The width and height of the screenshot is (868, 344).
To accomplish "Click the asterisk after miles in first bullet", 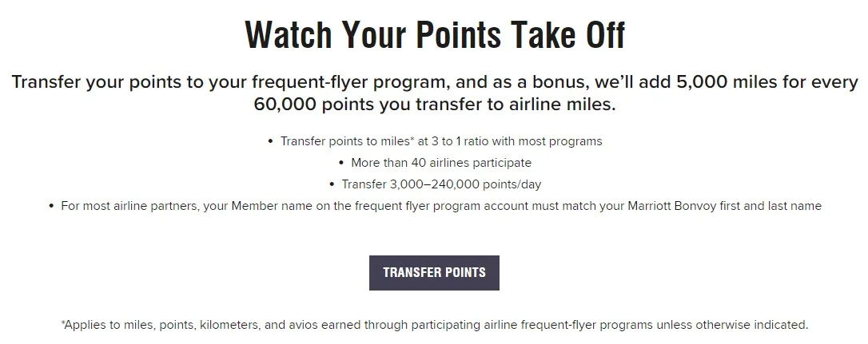I will pos(412,140).
